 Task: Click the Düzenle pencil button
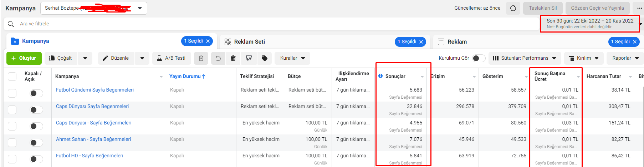click(116, 58)
